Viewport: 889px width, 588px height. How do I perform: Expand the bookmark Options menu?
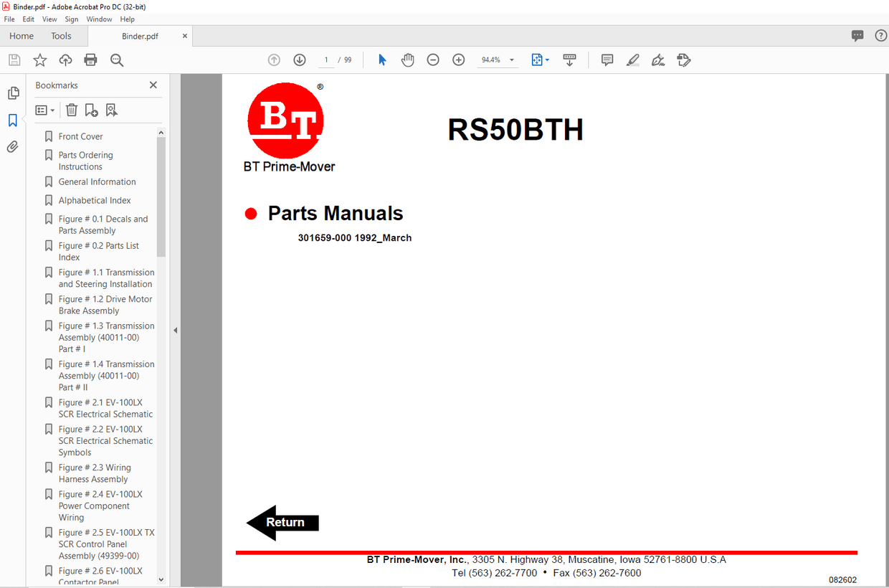tap(44, 109)
